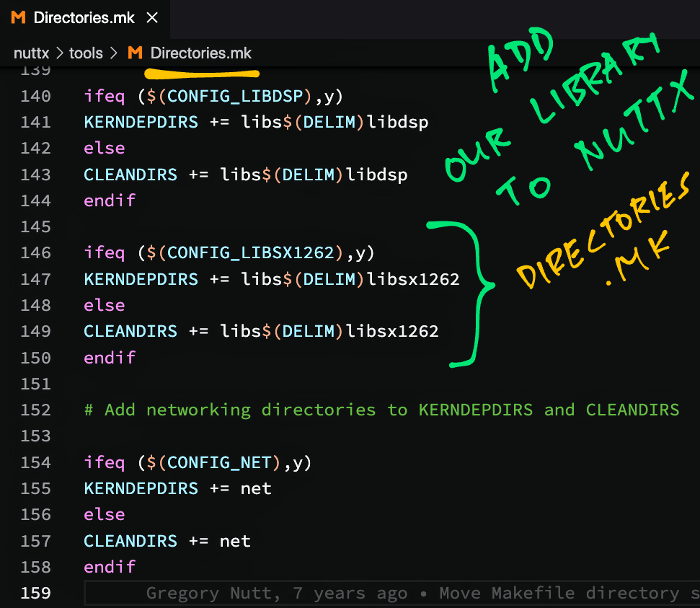Screen dimensions: 700x608
Task: Expand the chevron after tools breadcrumb
Action: click(115, 53)
